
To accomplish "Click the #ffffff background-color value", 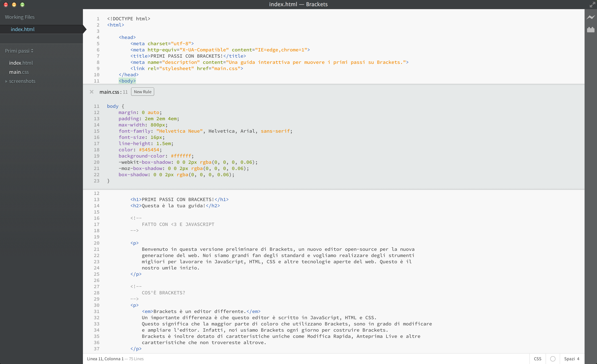I will coord(181,156).
